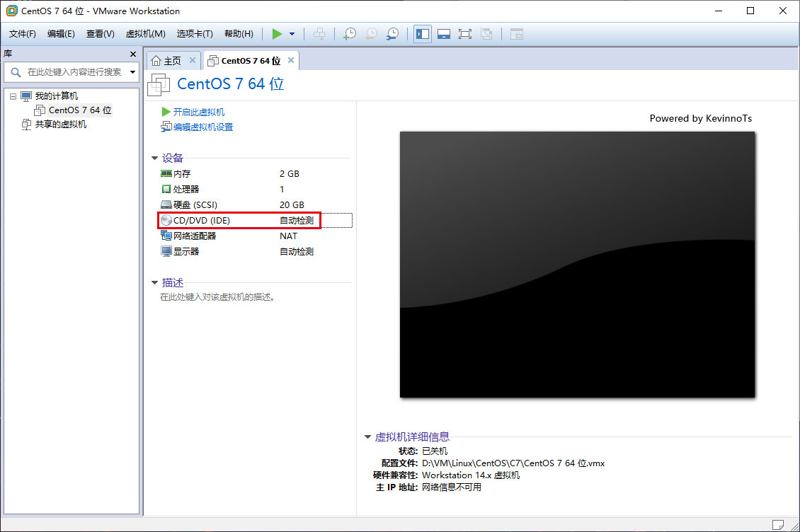Open the power options dropdown arrow
This screenshot has width=800, height=532.
(292, 34)
